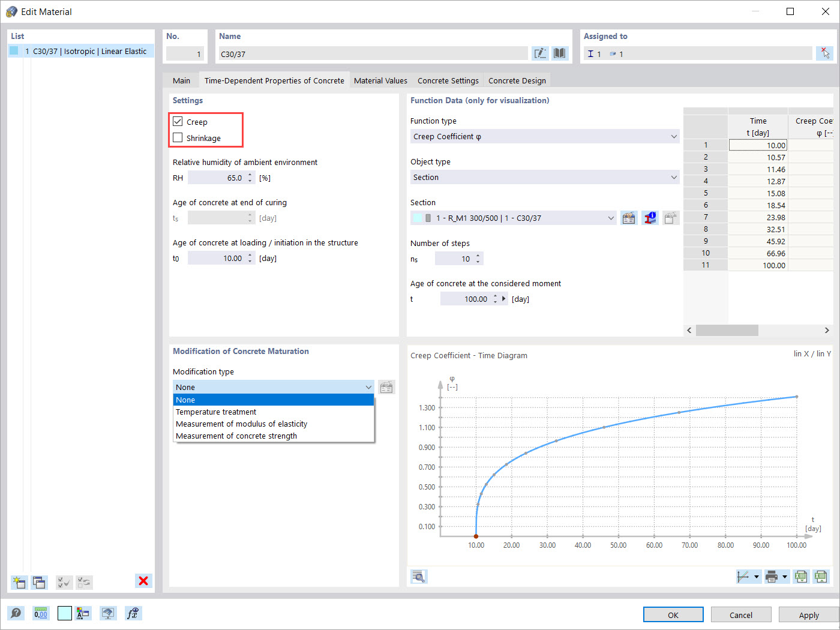Click the edit material name pencil icon
Viewport: 840px width, 630px height.
pyautogui.click(x=540, y=53)
